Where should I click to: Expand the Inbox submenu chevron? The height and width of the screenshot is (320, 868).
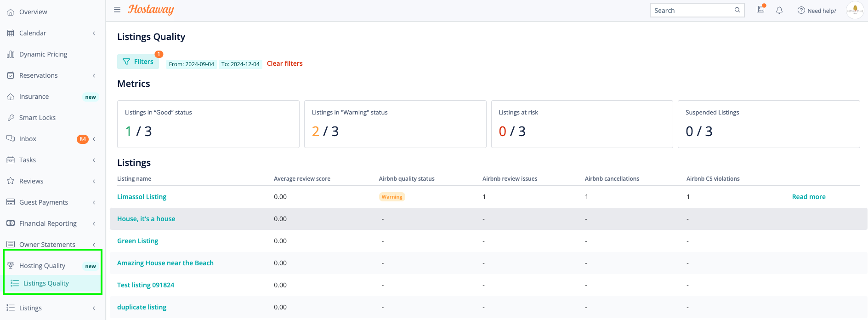coord(94,139)
